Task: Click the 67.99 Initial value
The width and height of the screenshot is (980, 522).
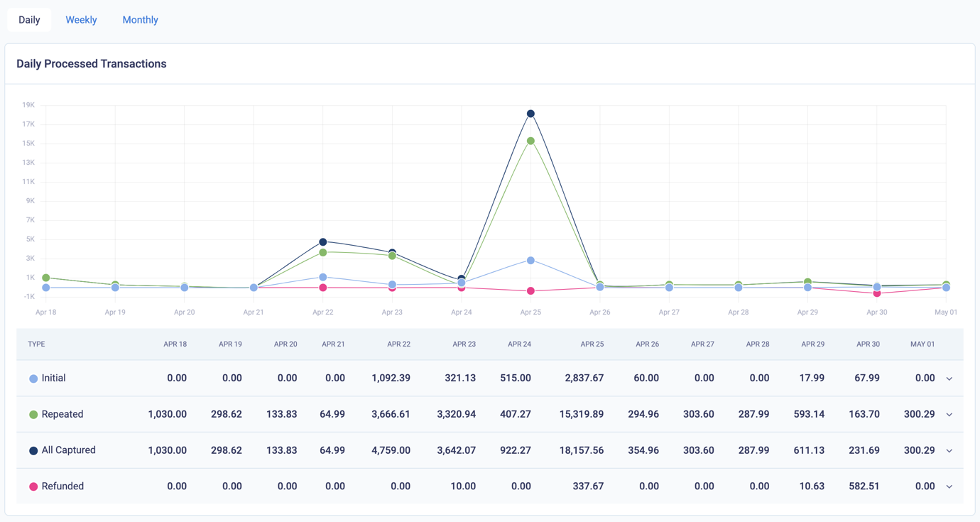Action: (x=867, y=378)
